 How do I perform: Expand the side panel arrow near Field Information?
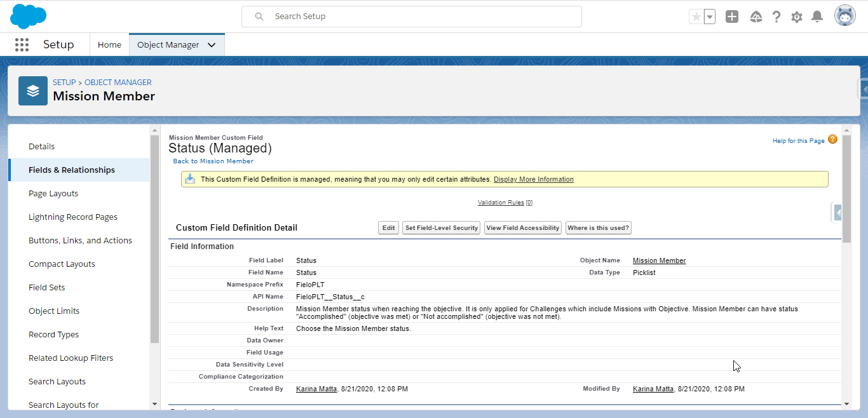(837, 213)
